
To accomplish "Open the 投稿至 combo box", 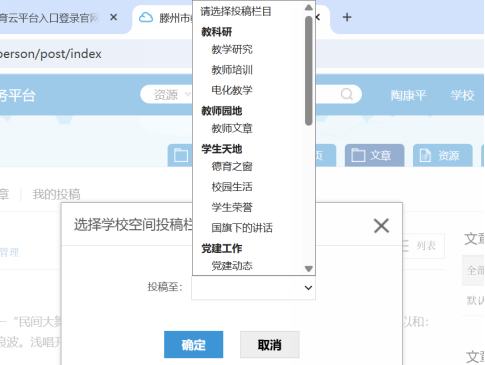I will coord(253,287).
